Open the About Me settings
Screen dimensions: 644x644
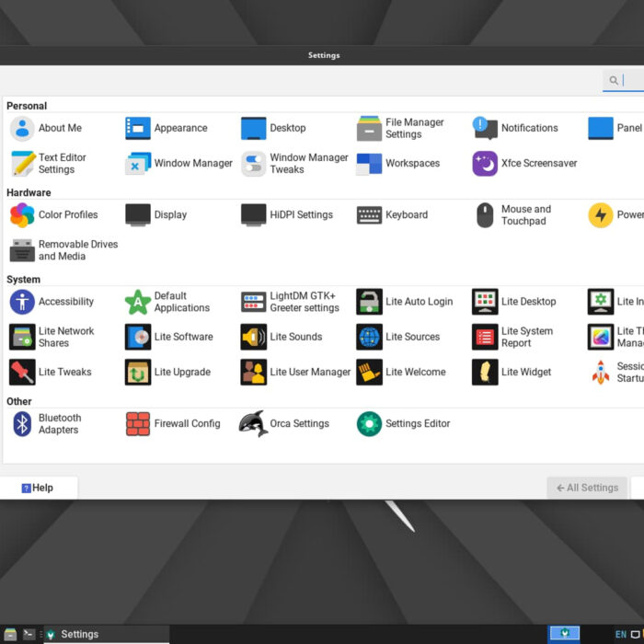coord(46,128)
